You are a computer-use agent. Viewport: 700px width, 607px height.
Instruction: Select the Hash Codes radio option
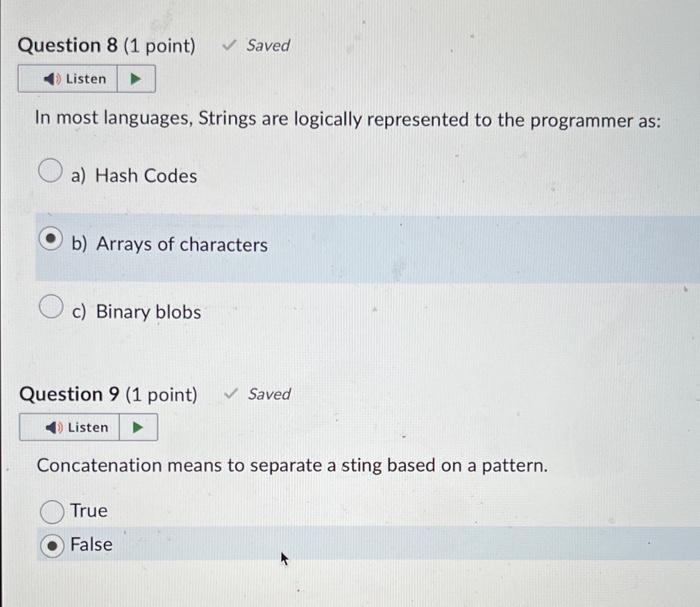click(x=50, y=170)
